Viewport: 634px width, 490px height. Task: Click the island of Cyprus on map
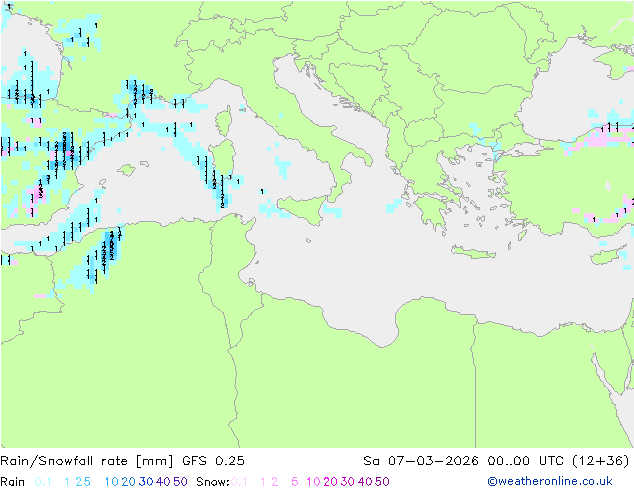click(605, 257)
